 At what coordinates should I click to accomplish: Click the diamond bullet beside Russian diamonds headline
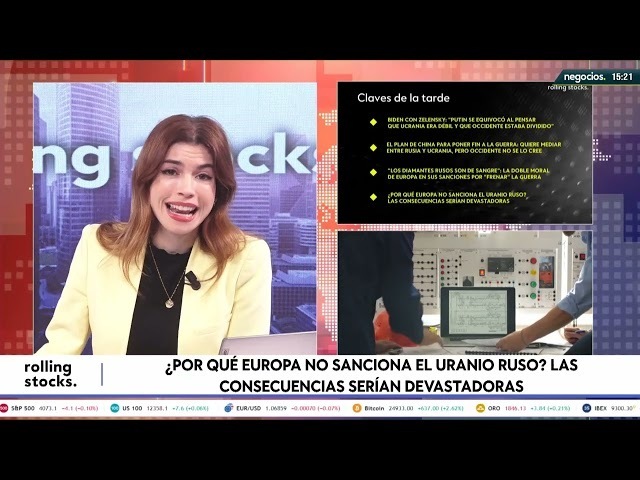tap(373, 173)
